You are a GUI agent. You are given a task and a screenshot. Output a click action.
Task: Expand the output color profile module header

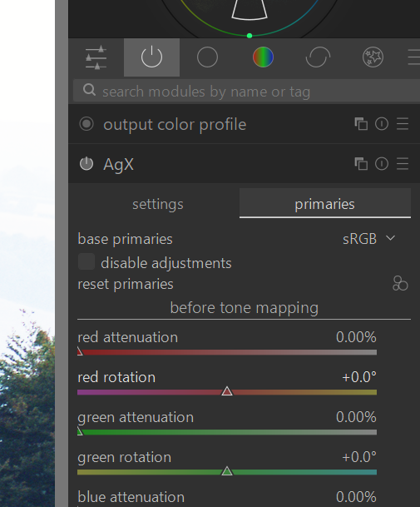[175, 125]
